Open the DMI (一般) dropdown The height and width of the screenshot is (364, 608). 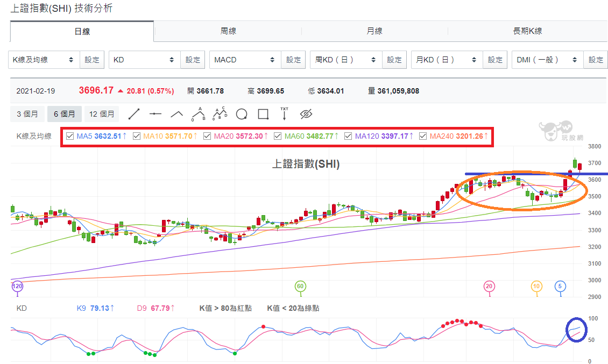click(548, 60)
